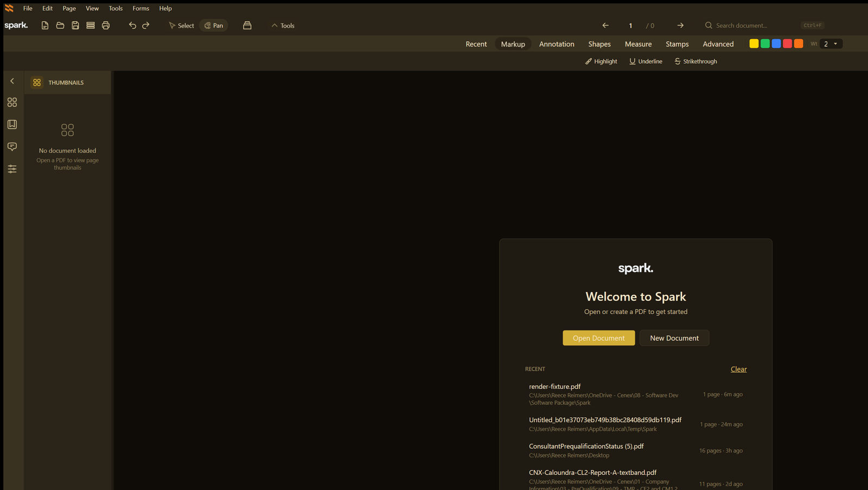Pick the green color swatch
This screenshot has height=490, width=868.
click(765, 44)
